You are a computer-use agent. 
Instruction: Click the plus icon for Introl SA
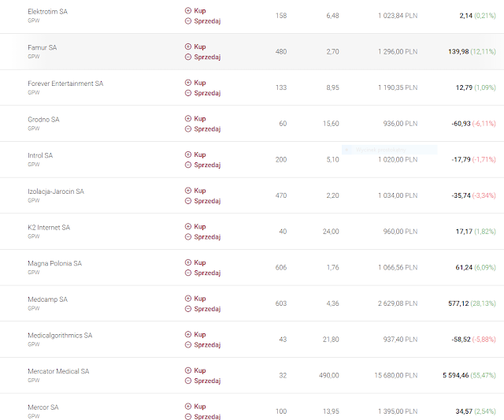click(x=188, y=154)
